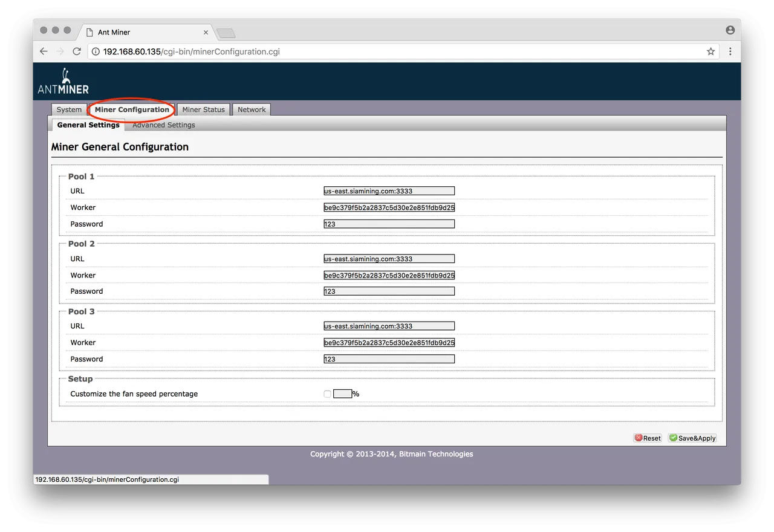
Task: Click the Pool 3 Worker field
Action: coord(389,342)
